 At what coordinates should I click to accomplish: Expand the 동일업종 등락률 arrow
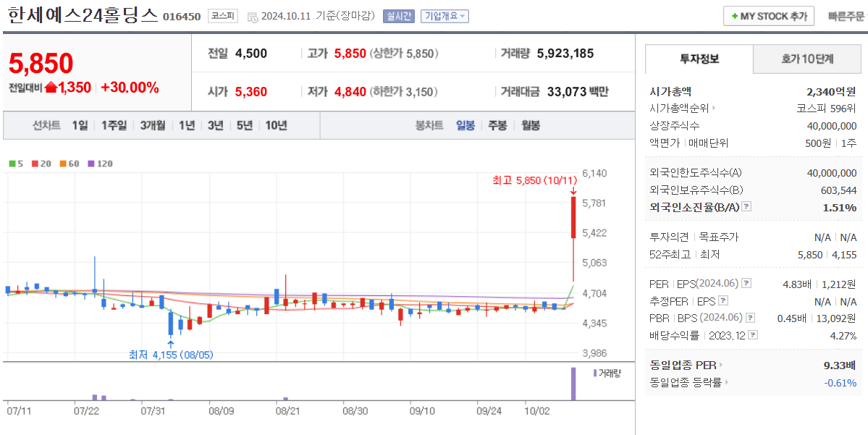click(x=726, y=382)
